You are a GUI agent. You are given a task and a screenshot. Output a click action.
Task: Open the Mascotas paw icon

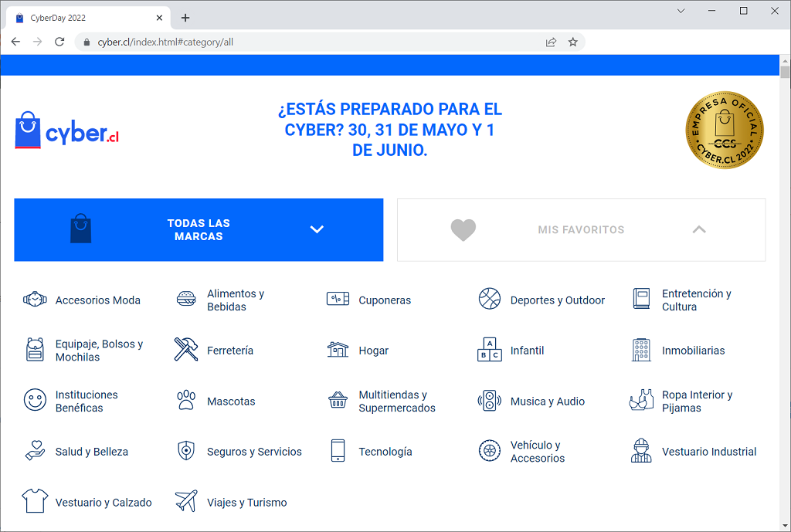pyautogui.click(x=185, y=400)
